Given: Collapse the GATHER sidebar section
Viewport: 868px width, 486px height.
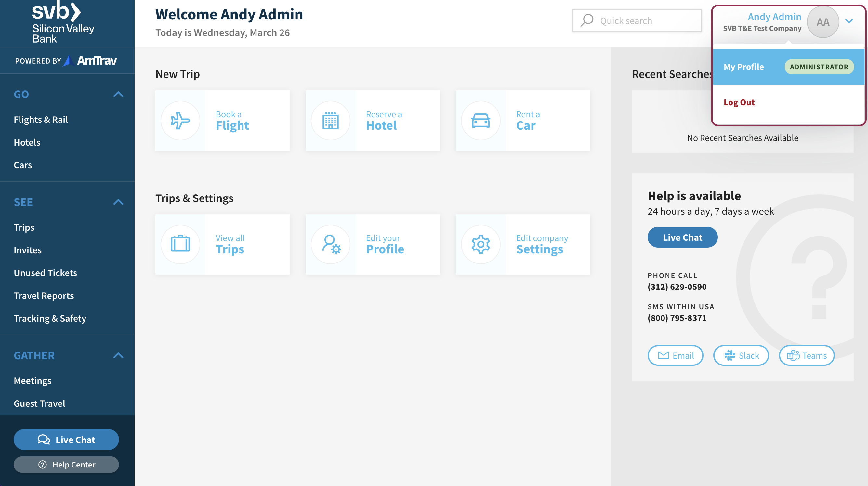Looking at the screenshot, I should tap(118, 355).
